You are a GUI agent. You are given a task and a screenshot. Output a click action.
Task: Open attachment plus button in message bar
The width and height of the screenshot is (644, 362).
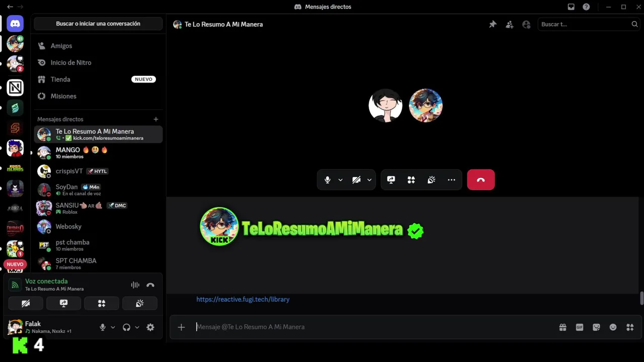181,327
